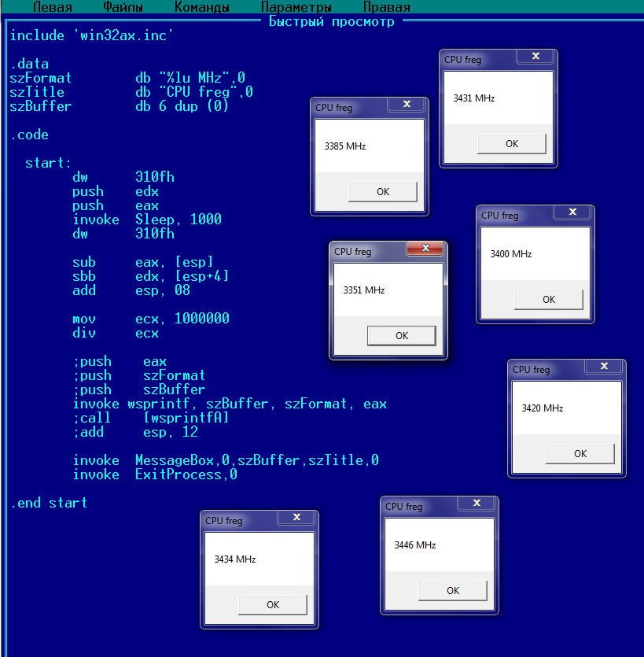This screenshot has width=644, height=657.
Task: Click the 'sbb edx, [esp+4]' line
Action: (151, 276)
